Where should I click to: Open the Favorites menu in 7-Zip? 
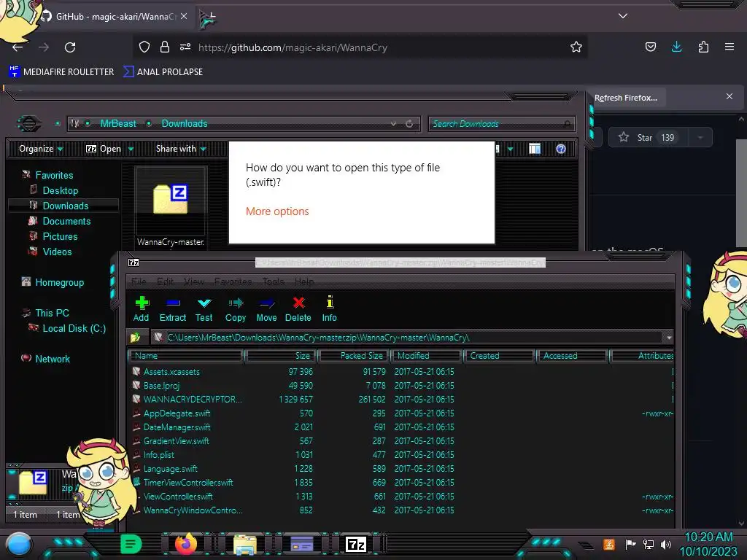pos(233,281)
